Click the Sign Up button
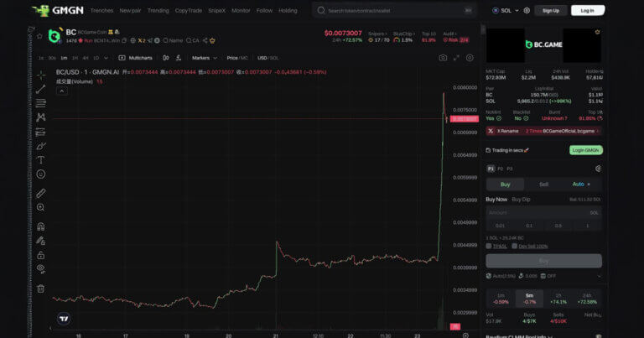This screenshot has height=338, width=644. (551, 11)
